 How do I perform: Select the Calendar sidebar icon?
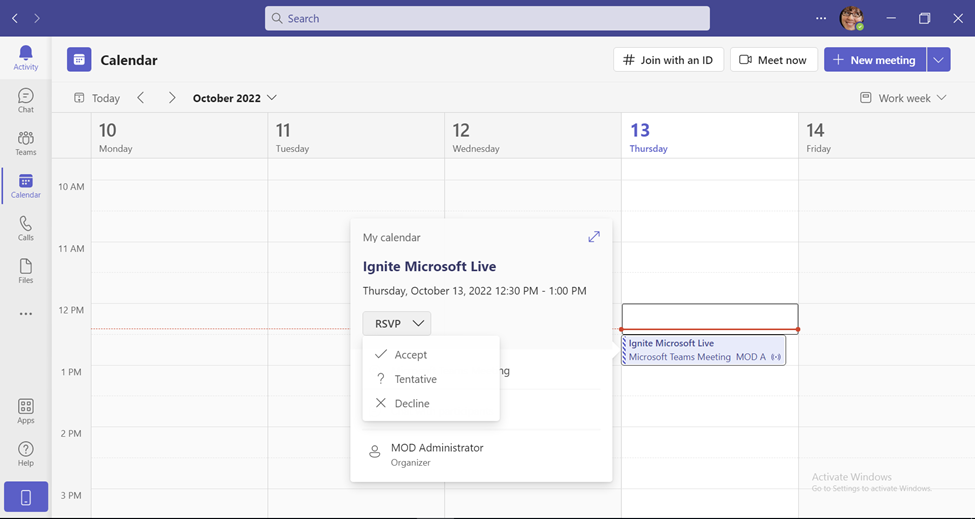pos(25,186)
